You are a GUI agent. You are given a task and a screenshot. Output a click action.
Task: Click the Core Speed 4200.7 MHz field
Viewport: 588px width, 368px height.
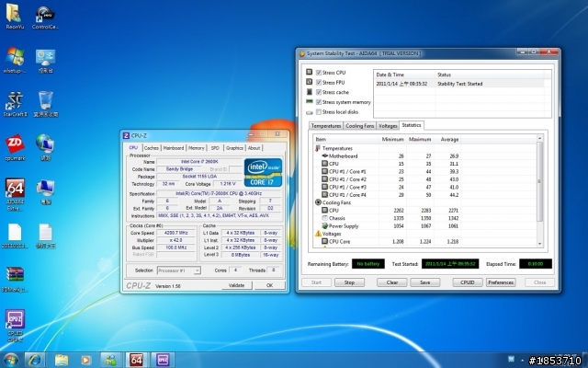tap(175, 233)
